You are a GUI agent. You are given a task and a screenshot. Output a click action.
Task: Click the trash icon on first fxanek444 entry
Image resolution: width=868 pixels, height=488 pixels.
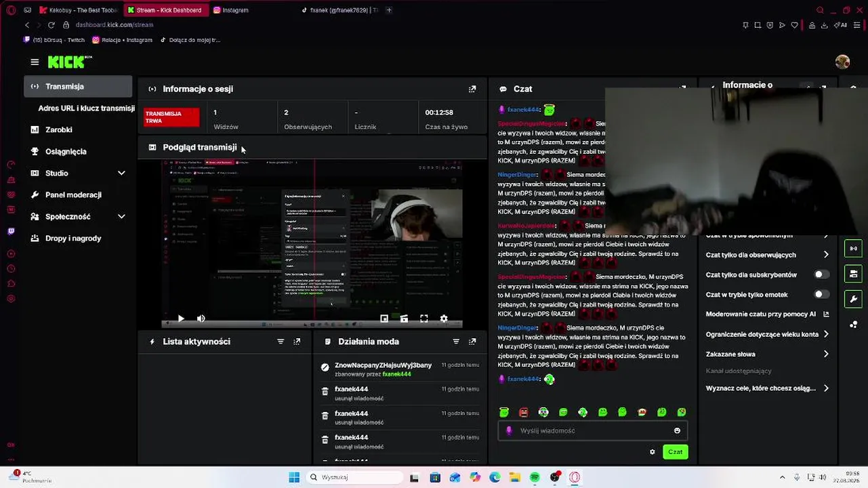[325, 392]
